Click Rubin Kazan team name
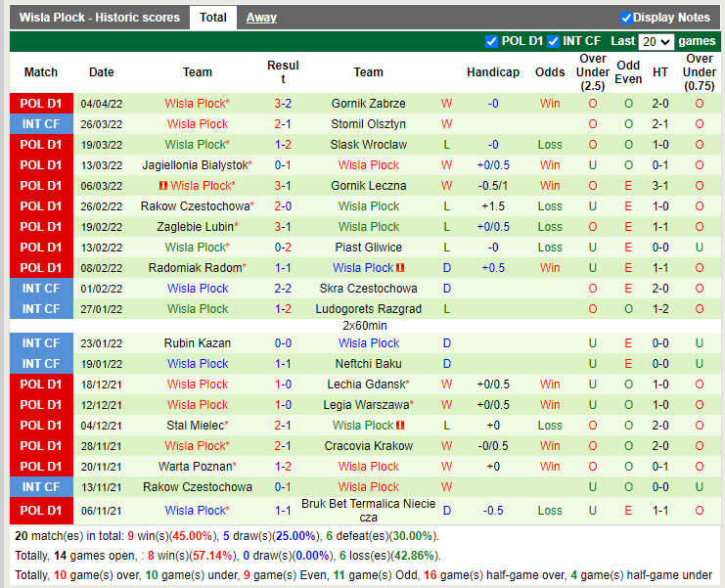The width and height of the screenshot is (725, 588). pos(198,343)
